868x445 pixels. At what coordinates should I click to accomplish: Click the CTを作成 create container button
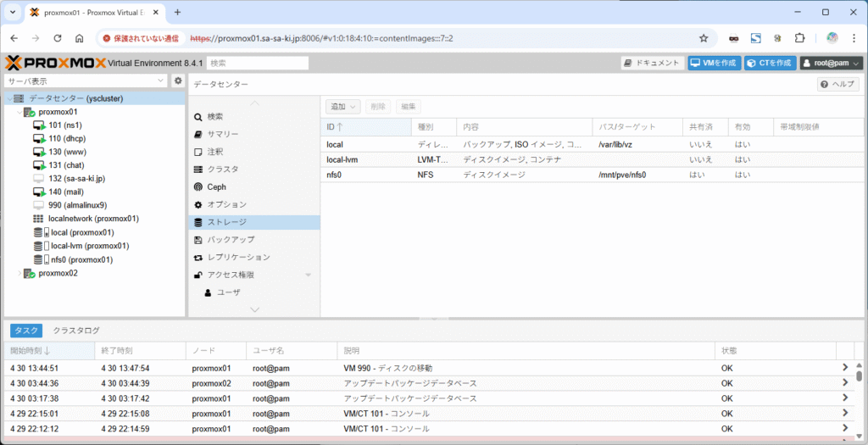click(x=770, y=63)
